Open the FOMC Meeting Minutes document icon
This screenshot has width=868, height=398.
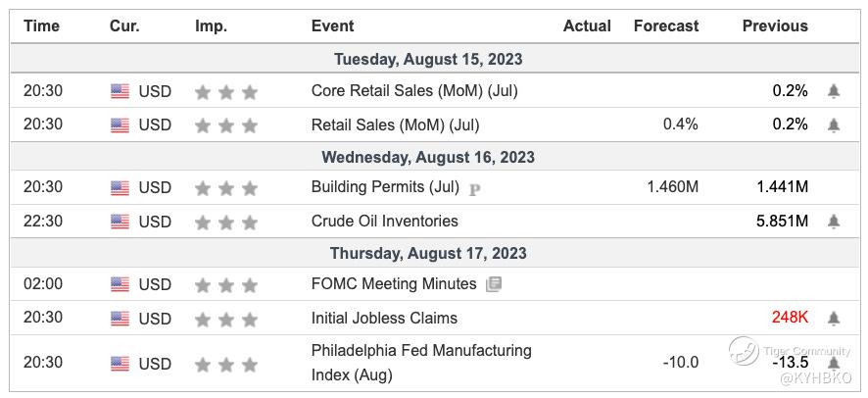[494, 284]
